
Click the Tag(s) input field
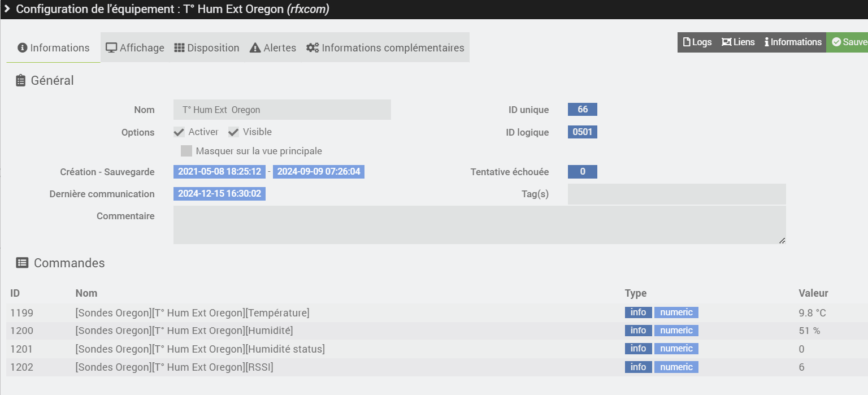pos(676,194)
